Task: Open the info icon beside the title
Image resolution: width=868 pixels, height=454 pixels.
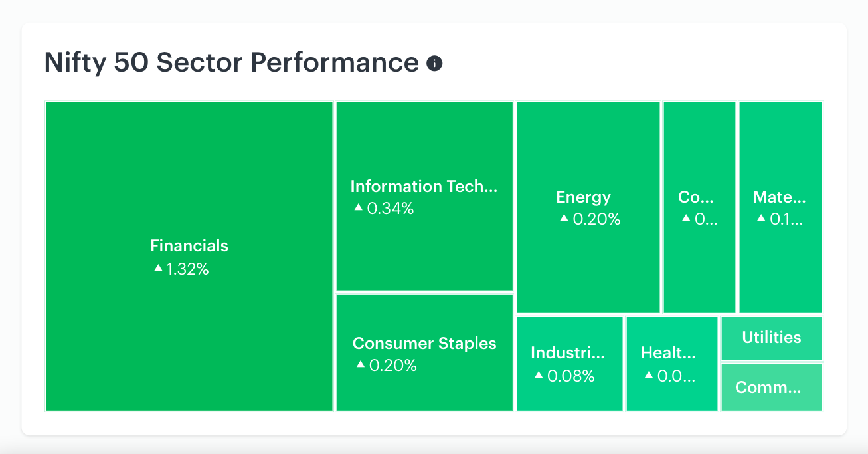Action: tap(434, 64)
